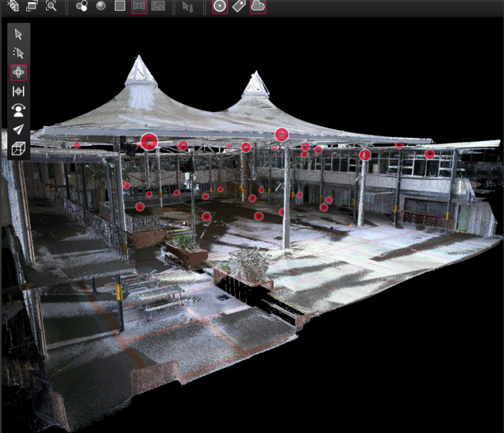Click the multi-window view icon
Viewport: 504px width, 433px height.
tap(31, 6)
